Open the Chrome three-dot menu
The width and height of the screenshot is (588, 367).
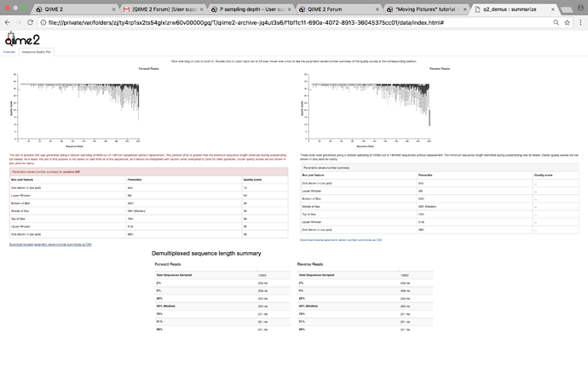pyautogui.click(x=580, y=22)
